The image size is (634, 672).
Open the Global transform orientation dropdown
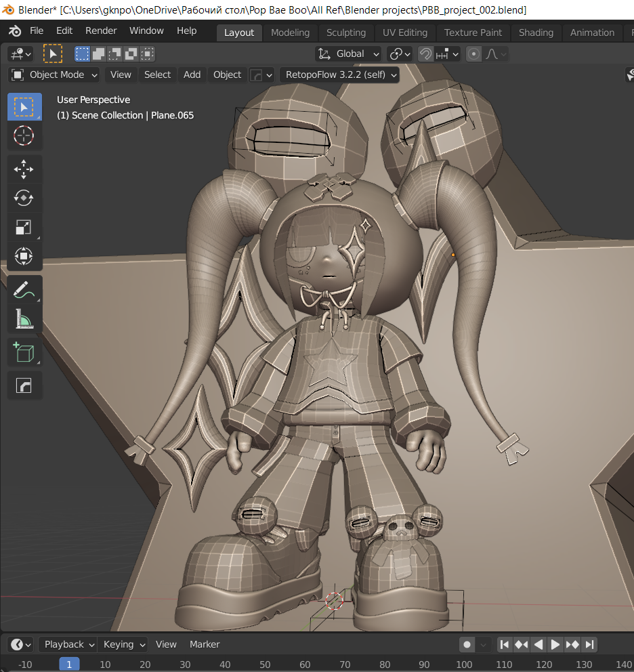(348, 54)
